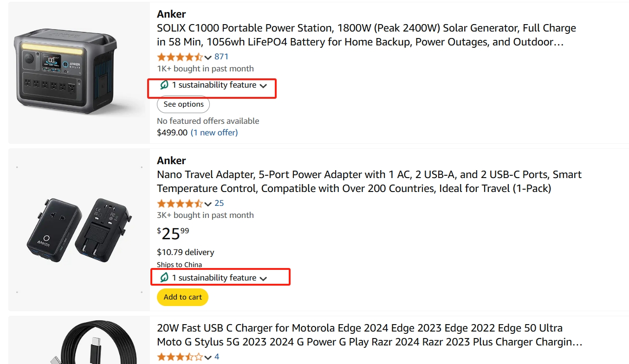Image resolution: width=629 pixels, height=364 pixels.
Task: Open 25 reviews count link
Action: 219,203
